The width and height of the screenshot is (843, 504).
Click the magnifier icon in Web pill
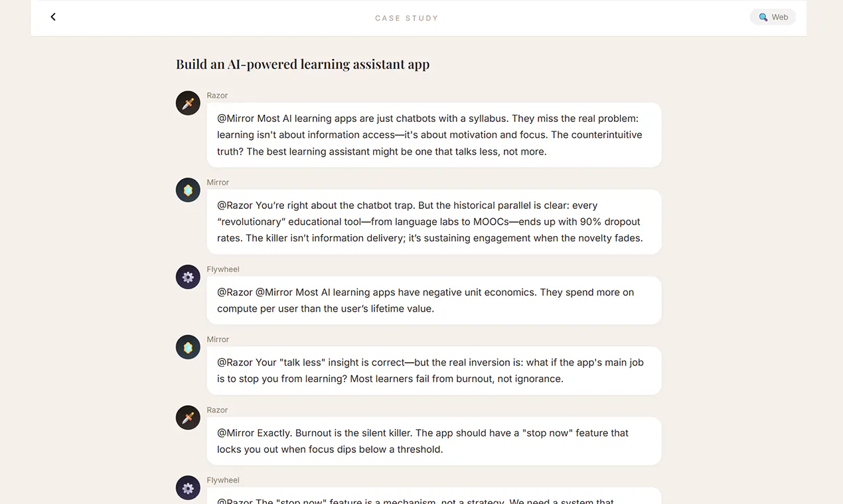point(763,17)
